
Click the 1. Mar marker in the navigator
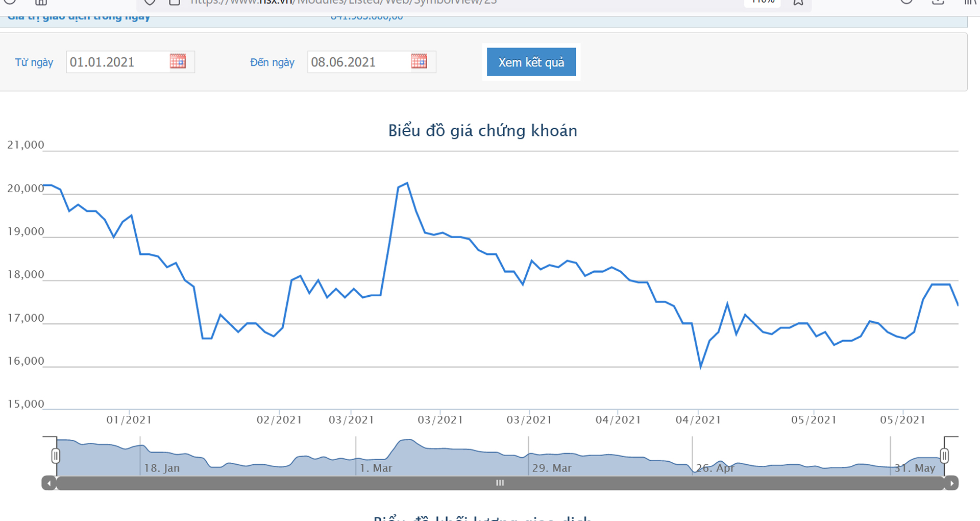376,468
